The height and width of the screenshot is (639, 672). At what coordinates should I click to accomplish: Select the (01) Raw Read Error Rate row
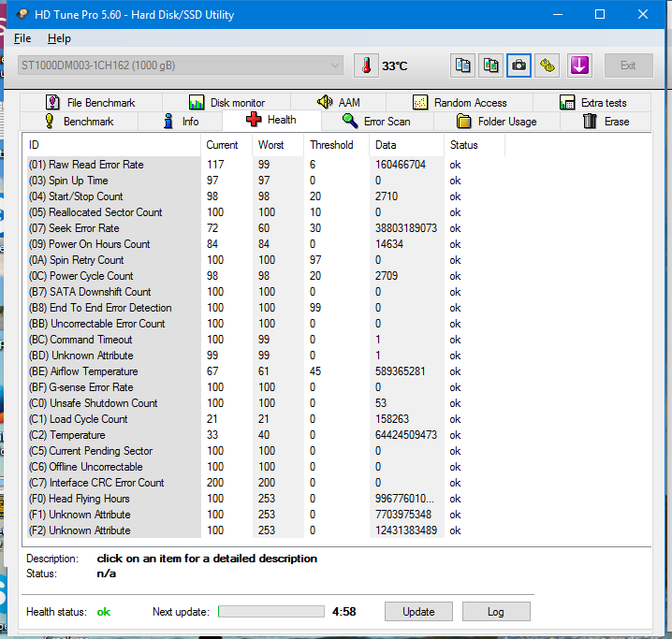(266, 165)
